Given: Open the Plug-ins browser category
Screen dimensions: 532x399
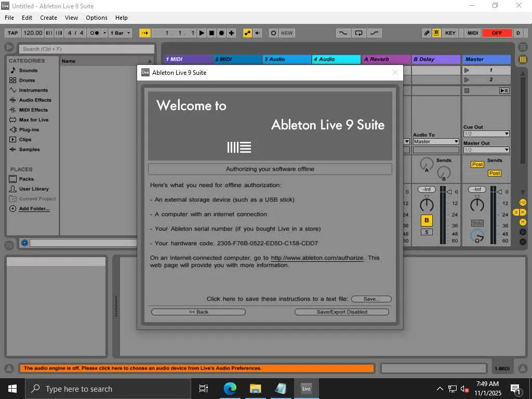Looking at the screenshot, I should pyautogui.click(x=29, y=129).
